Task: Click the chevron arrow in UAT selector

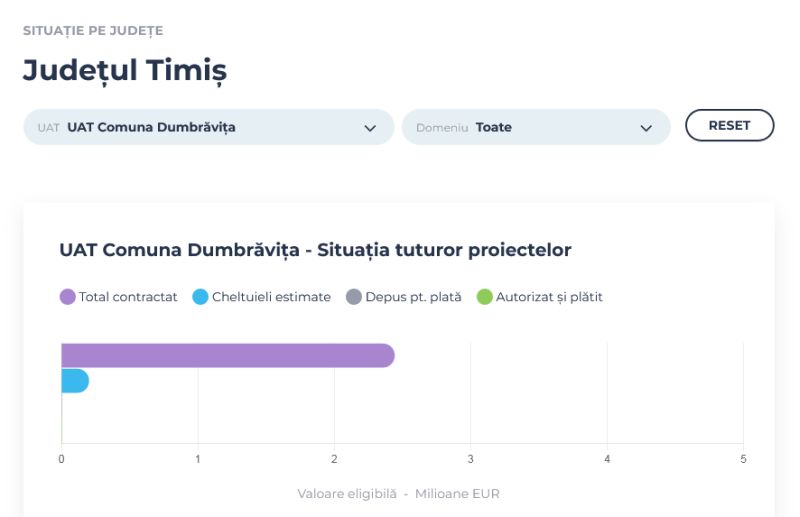Action: click(x=372, y=128)
